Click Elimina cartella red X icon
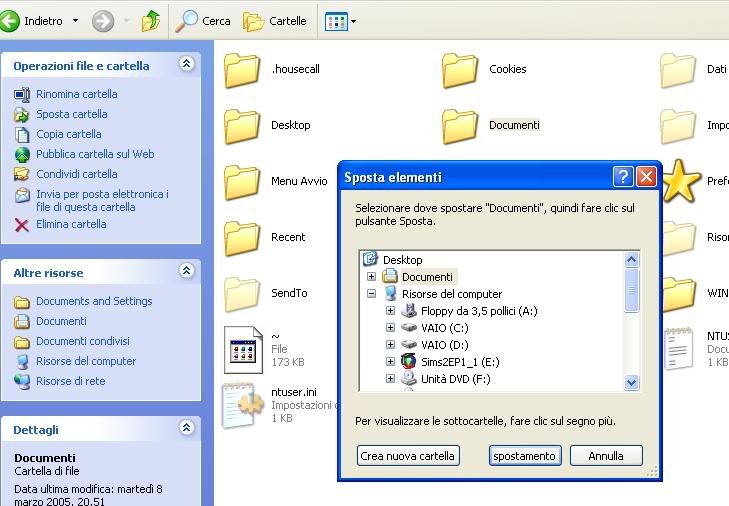 pos(22,224)
